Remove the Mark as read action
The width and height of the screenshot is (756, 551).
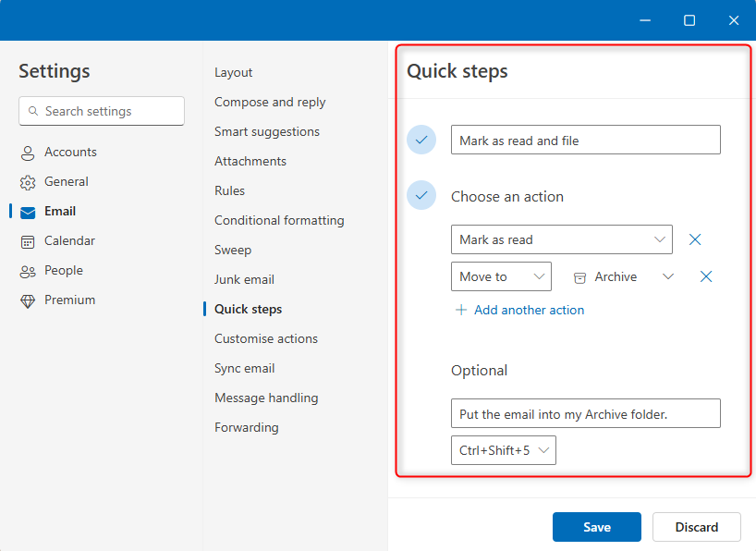695,239
